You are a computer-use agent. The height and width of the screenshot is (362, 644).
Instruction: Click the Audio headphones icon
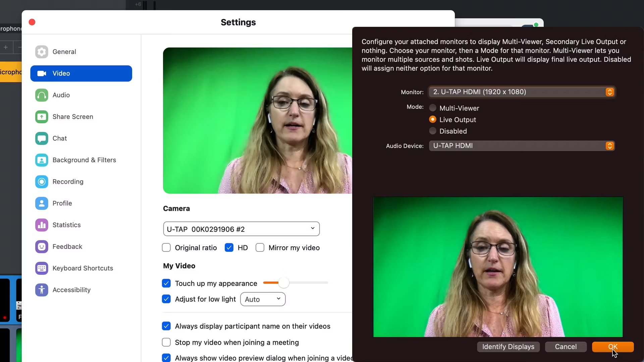42,95
